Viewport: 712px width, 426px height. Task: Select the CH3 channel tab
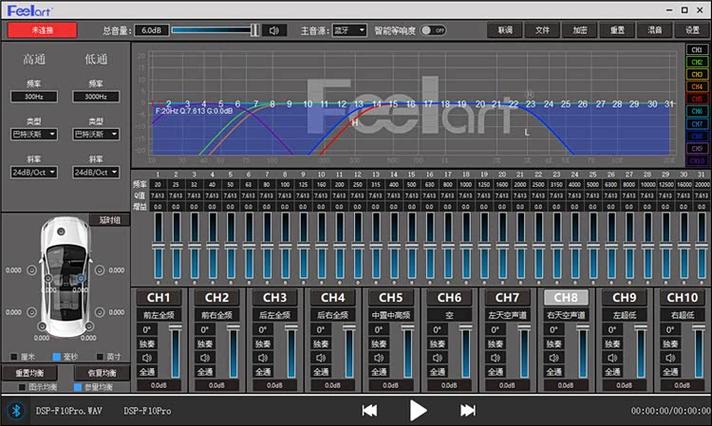pos(275,298)
